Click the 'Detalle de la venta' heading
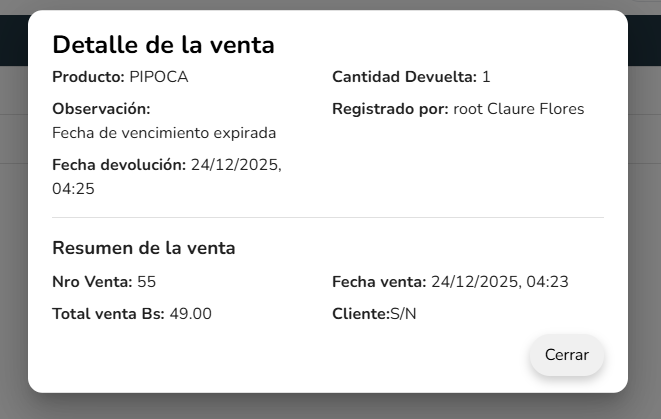 pyautogui.click(x=163, y=44)
